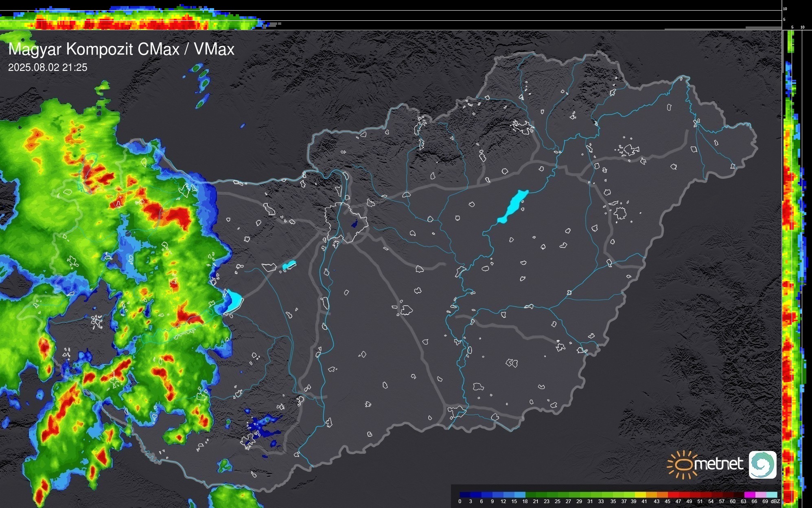
Task: Click the dark blue echo patch inside Budapest
Action: click(x=354, y=224)
